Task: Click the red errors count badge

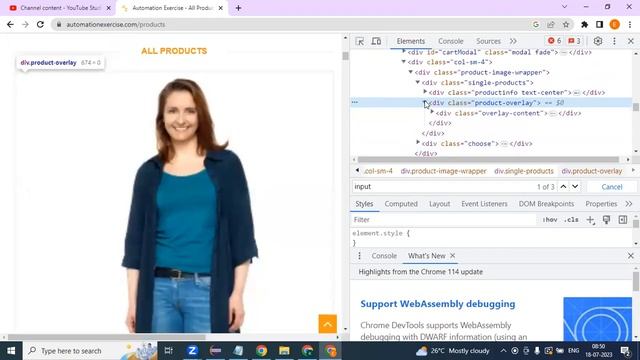Action: pos(555,41)
